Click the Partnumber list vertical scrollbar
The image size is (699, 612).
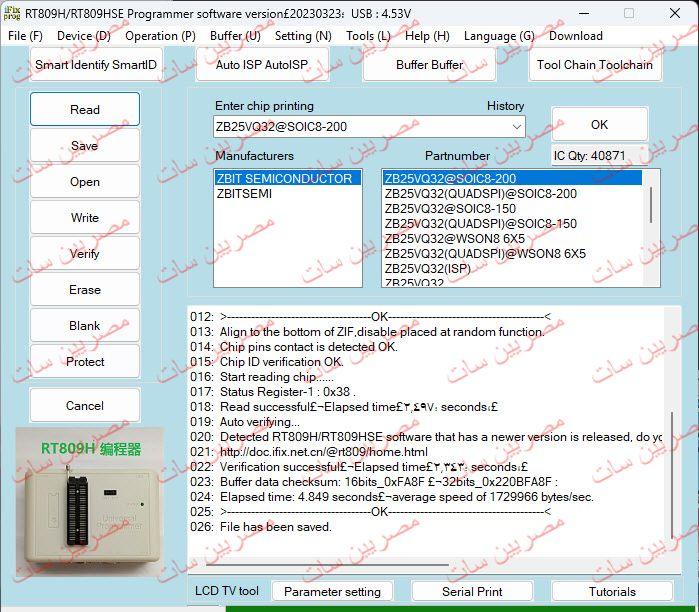click(654, 205)
